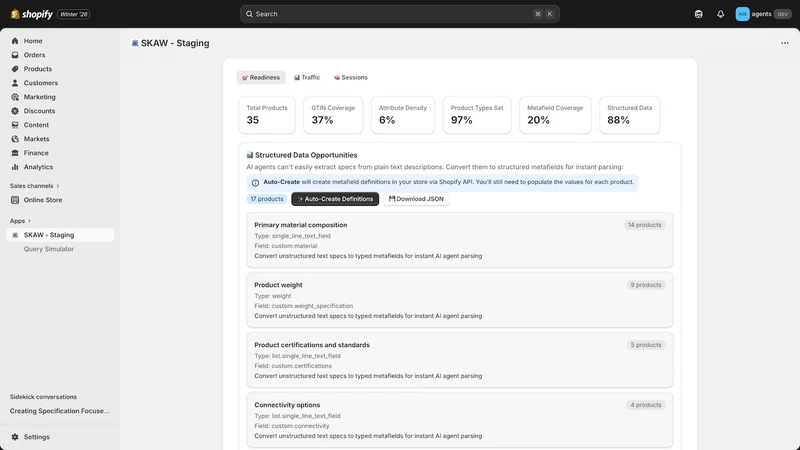This screenshot has height=450, width=800.
Task: Click the 14 products count badge
Action: pyautogui.click(x=644, y=225)
